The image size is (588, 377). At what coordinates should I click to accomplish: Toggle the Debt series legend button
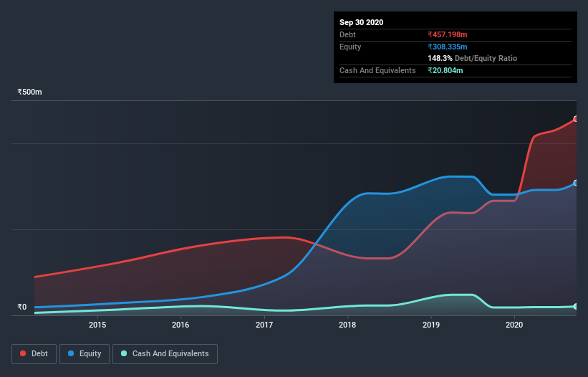(34, 354)
